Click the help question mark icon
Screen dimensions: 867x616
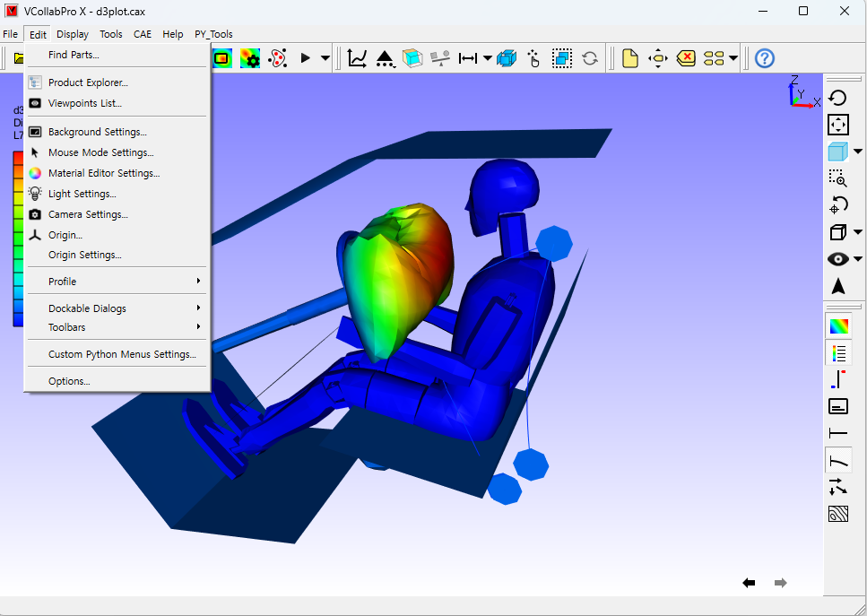click(x=765, y=58)
